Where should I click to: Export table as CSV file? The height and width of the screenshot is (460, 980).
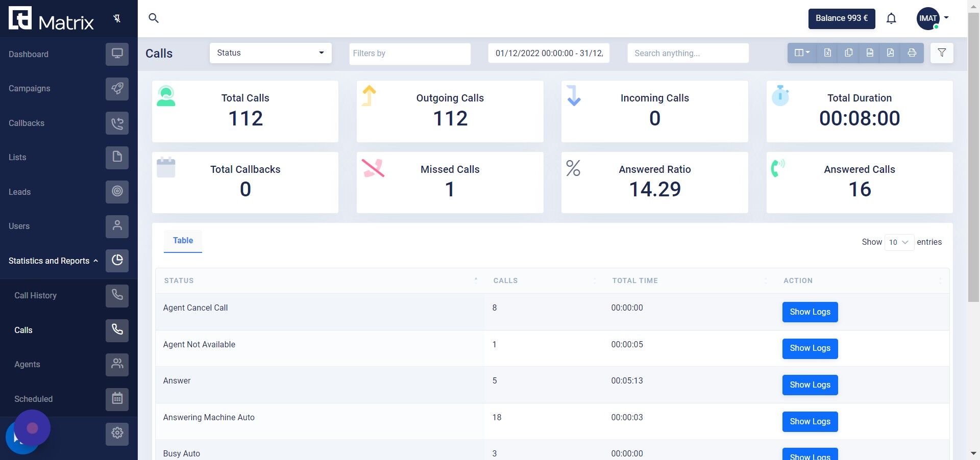point(870,53)
